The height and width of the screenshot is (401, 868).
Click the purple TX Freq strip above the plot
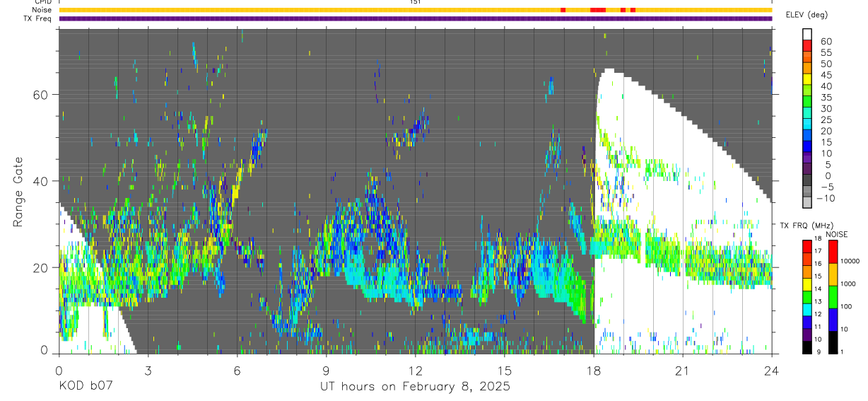pos(416,18)
